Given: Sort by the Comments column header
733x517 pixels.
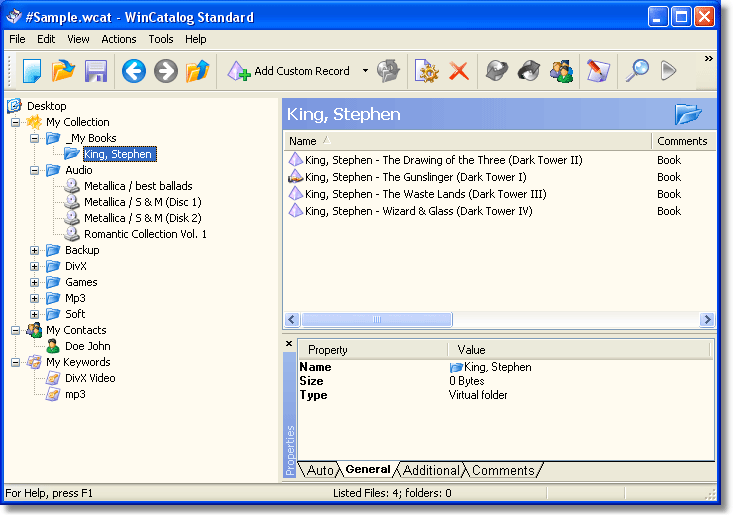Looking at the screenshot, I should click(683, 141).
